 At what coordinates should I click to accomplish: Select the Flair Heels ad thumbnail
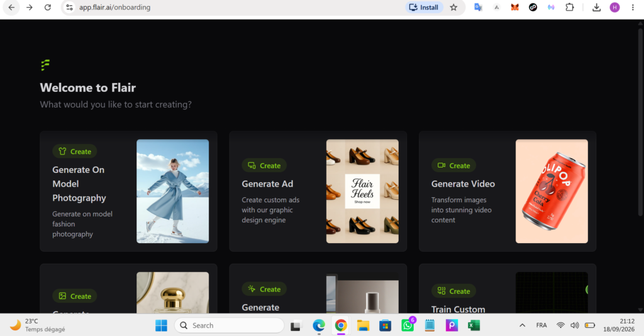(362, 191)
